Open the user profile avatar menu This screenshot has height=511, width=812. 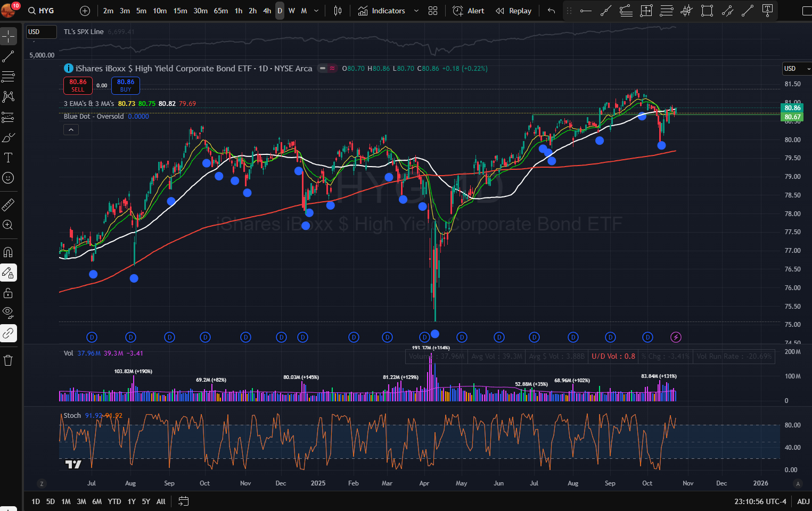coord(8,10)
